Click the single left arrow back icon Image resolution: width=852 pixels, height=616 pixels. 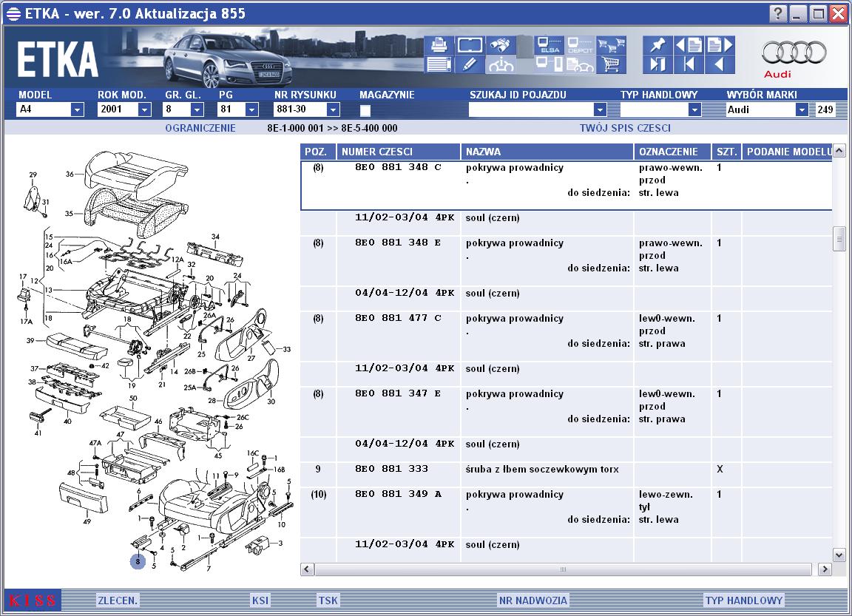(x=720, y=64)
